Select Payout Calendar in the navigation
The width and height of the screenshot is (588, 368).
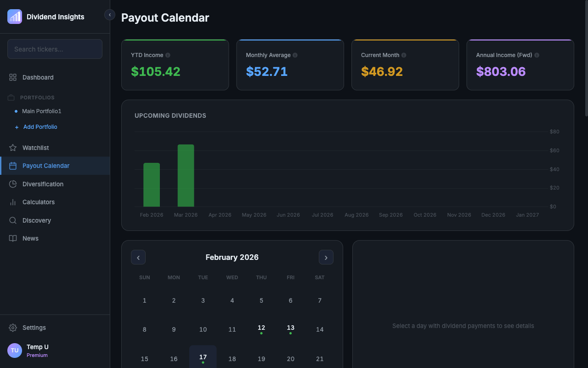(x=46, y=166)
